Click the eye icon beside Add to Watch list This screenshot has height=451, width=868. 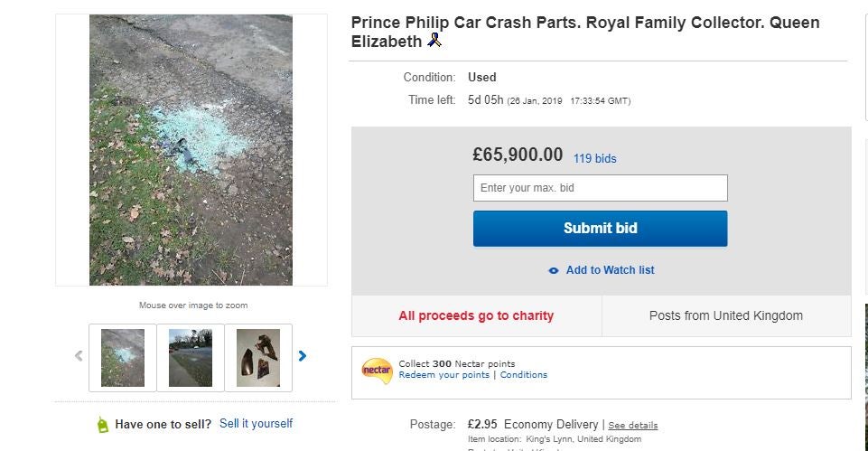point(554,270)
